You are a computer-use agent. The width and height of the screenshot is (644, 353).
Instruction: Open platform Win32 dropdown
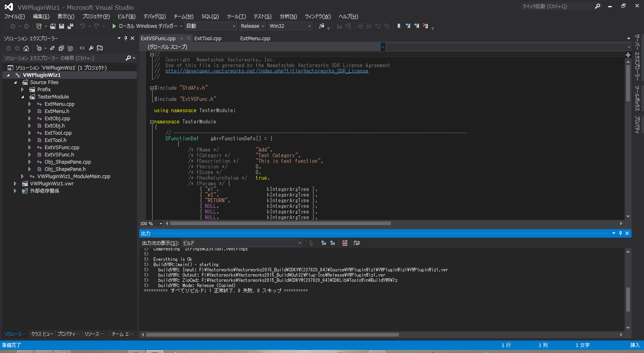(x=291, y=26)
